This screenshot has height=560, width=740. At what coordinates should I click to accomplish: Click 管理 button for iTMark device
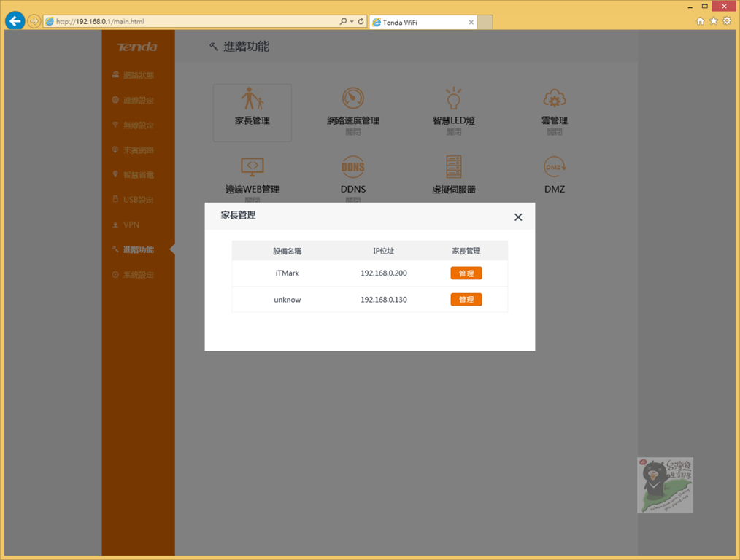(466, 273)
